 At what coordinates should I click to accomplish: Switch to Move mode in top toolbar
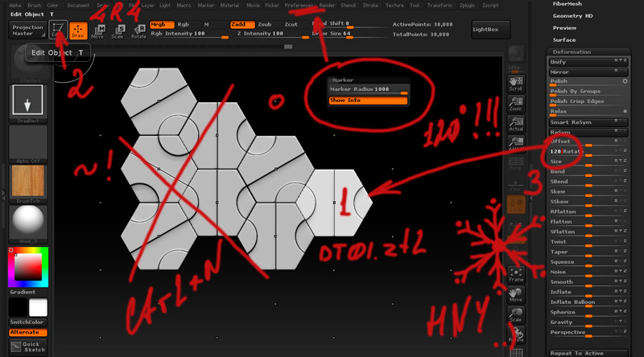(x=97, y=31)
